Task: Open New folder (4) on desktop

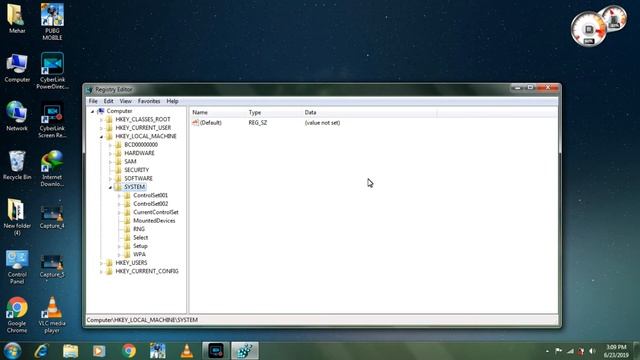Action: pyautogui.click(x=17, y=217)
